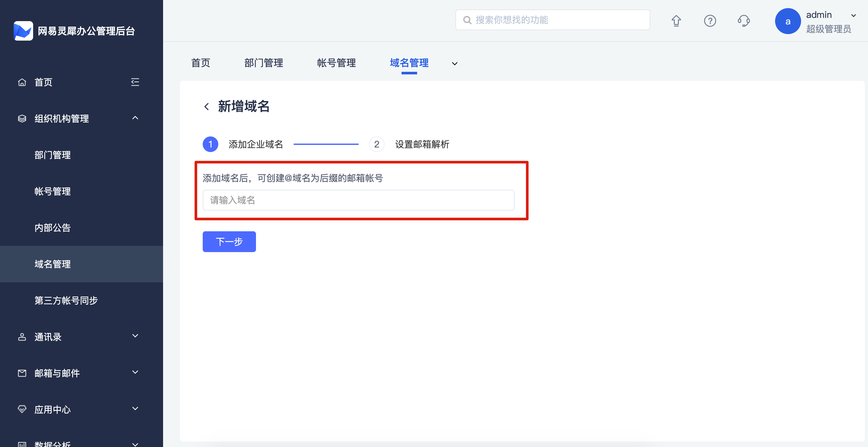
Task: Switch to the 帐号管理 top tab
Action: (336, 63)
